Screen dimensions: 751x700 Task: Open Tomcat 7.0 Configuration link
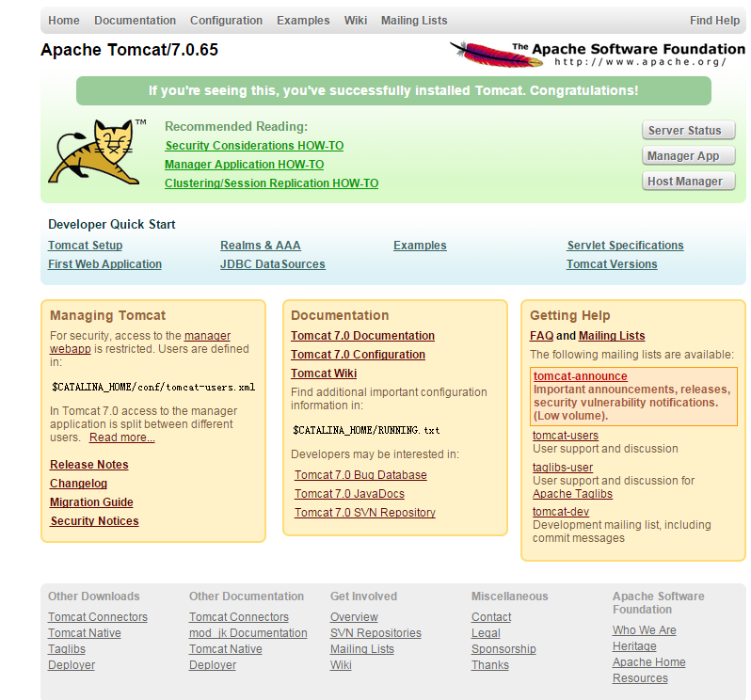(x=358, y=355)
